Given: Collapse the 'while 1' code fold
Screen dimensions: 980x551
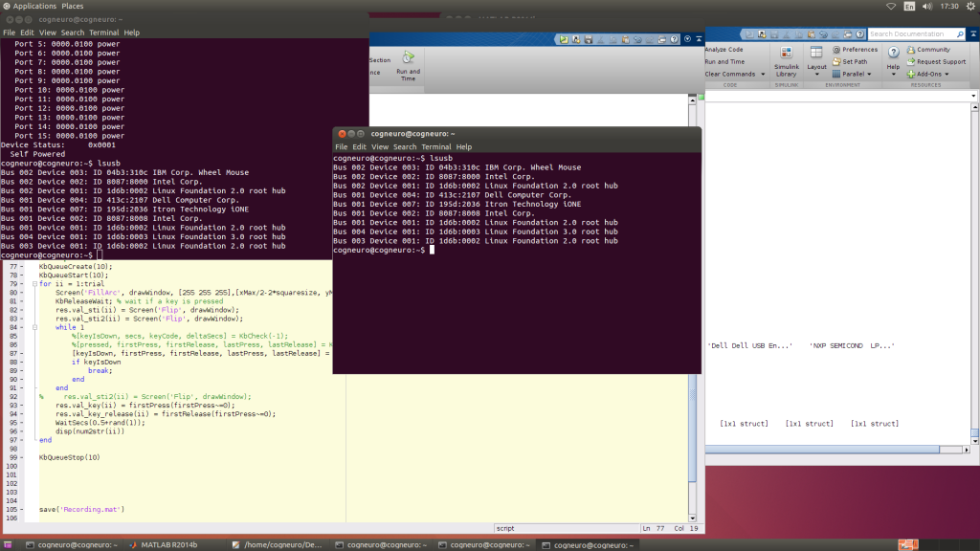Looking at the screenshot, I should coord(34,327).
